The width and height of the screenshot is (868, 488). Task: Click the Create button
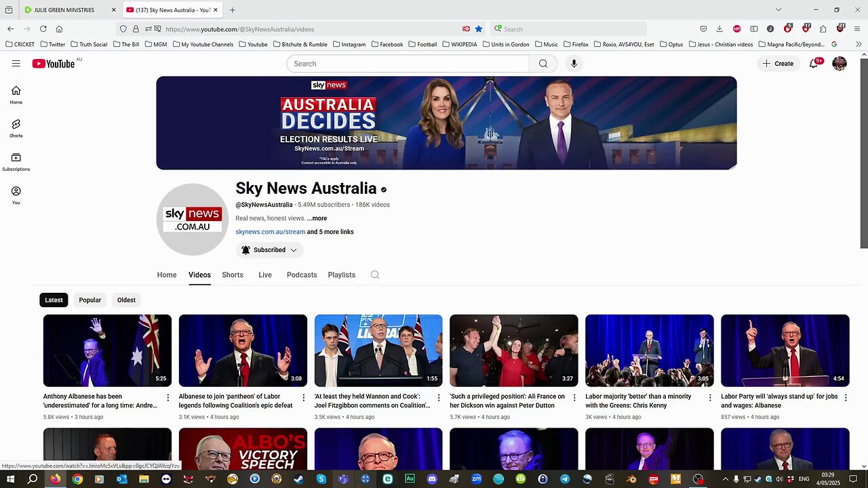pyautogui.click(x=778, y=64)
